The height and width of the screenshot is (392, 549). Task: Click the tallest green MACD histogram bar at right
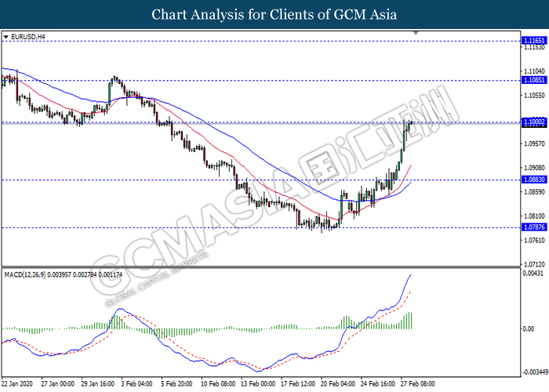tap(412, 321)
